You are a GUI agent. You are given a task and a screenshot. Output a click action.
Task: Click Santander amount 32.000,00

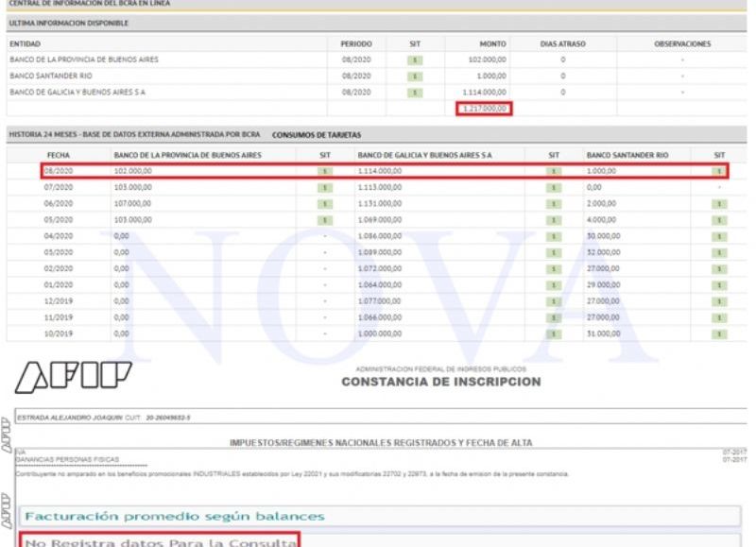[603, 252]
